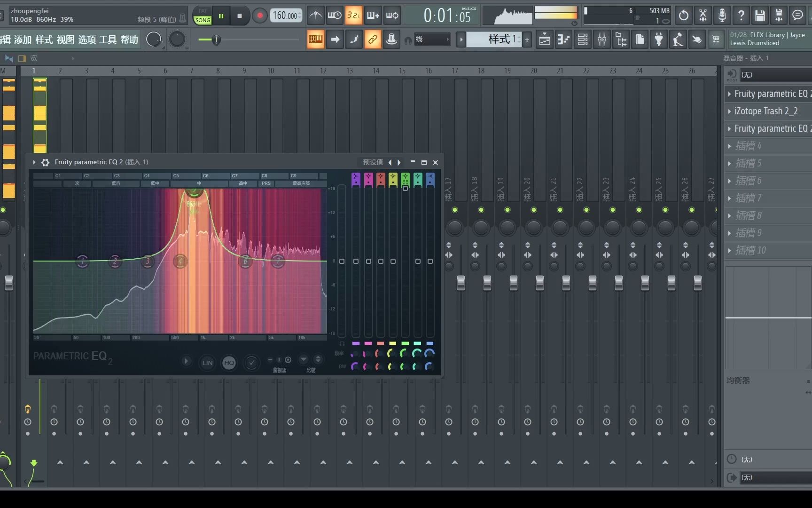Click the stop button in transport
This screenshot has width=812, height=508.
(240, 16)
